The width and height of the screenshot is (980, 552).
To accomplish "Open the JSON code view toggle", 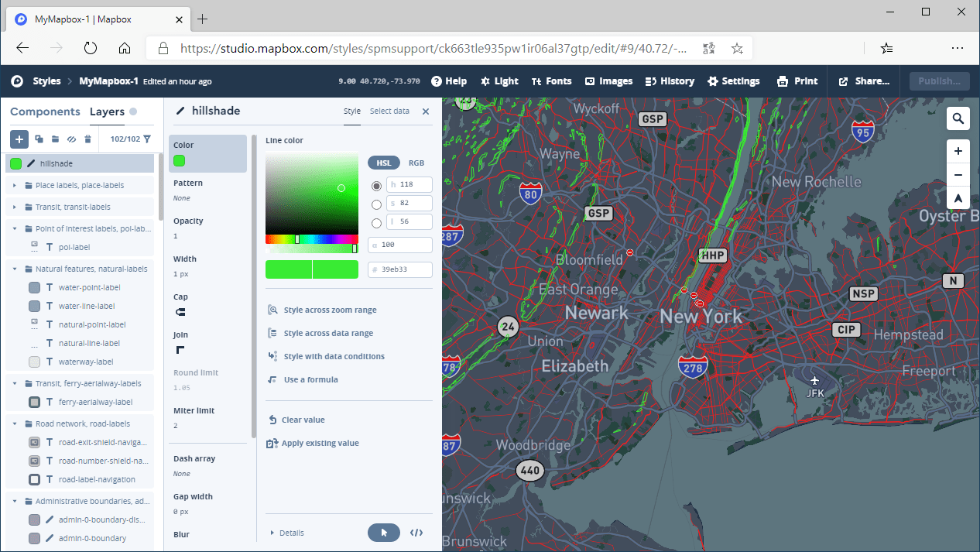I will (416, 533).
